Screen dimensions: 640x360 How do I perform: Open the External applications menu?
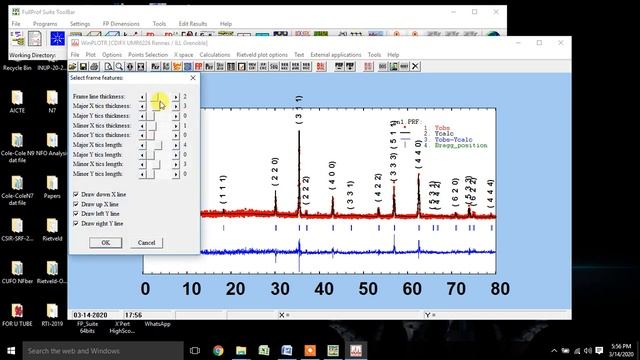point(336,55)
